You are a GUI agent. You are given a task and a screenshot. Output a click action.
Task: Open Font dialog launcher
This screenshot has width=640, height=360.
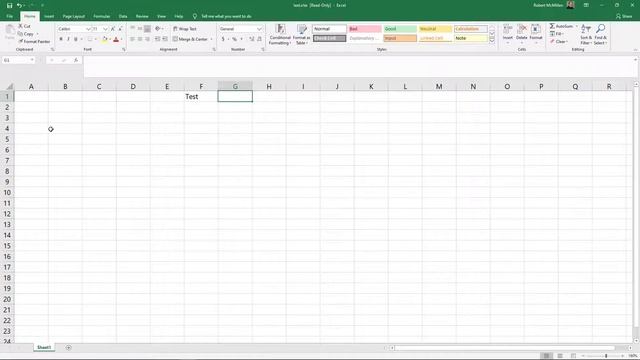coord(124,49)
